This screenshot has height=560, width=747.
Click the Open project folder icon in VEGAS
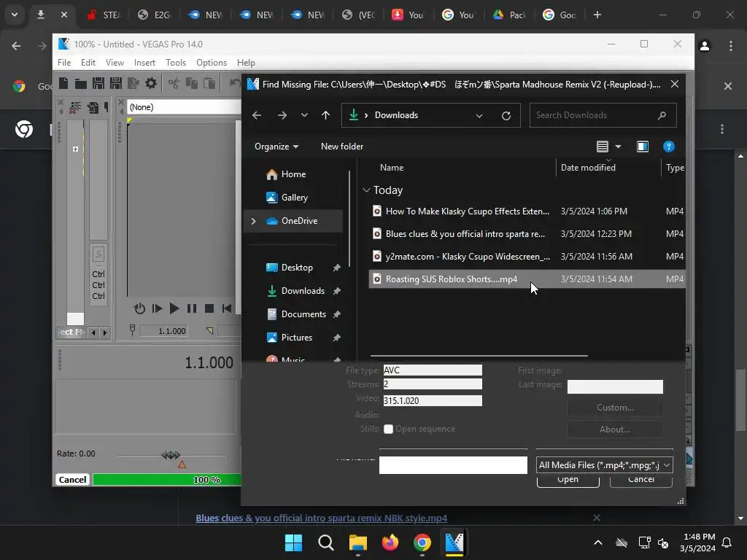click(80, 84)
